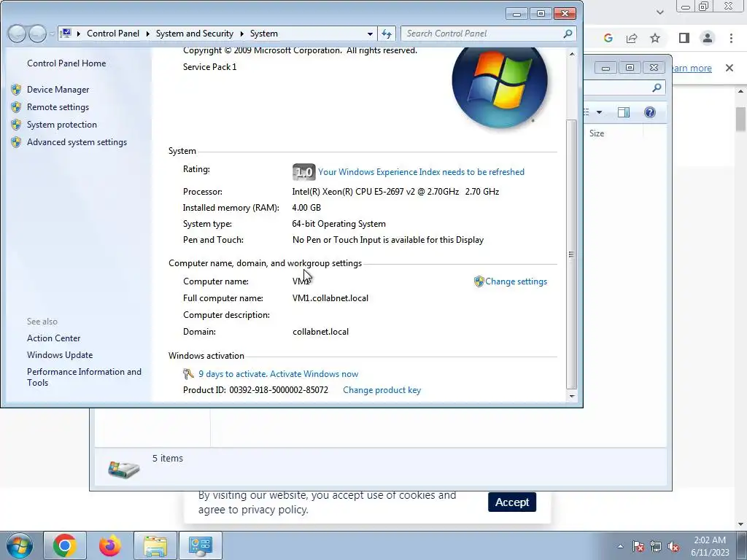Open Advanced system settings
The height and width of the screenshot is (560, 747).
click(x=77, y=142)
